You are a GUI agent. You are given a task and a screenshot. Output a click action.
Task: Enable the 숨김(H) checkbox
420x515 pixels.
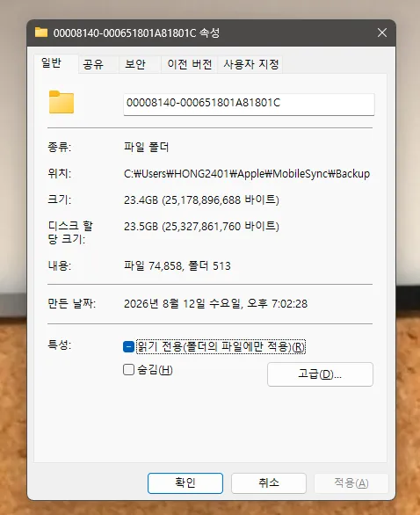pos(128,369)
